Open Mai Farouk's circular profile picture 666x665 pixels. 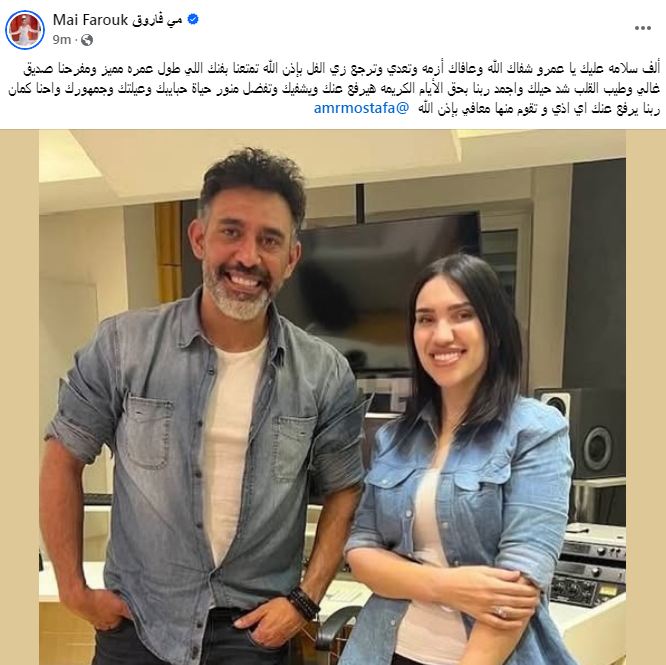tap(25, 30)
